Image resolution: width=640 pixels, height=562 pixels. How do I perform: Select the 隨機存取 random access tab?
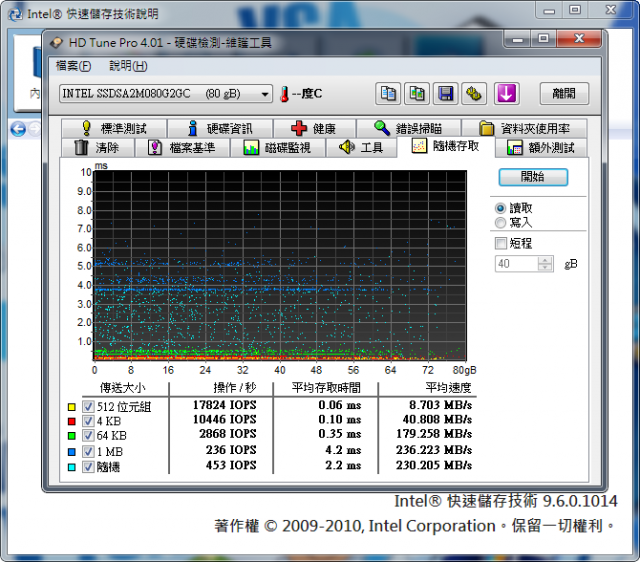coord(446,146)
